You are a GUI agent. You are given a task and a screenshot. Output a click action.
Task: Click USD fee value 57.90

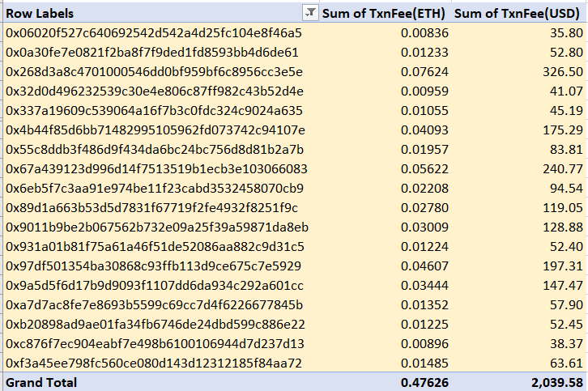(566, 304)
